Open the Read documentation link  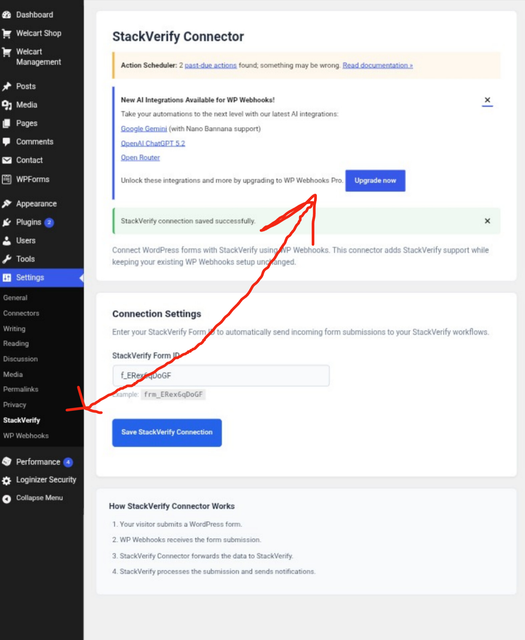pyautogui.click(x=378, y=65)
